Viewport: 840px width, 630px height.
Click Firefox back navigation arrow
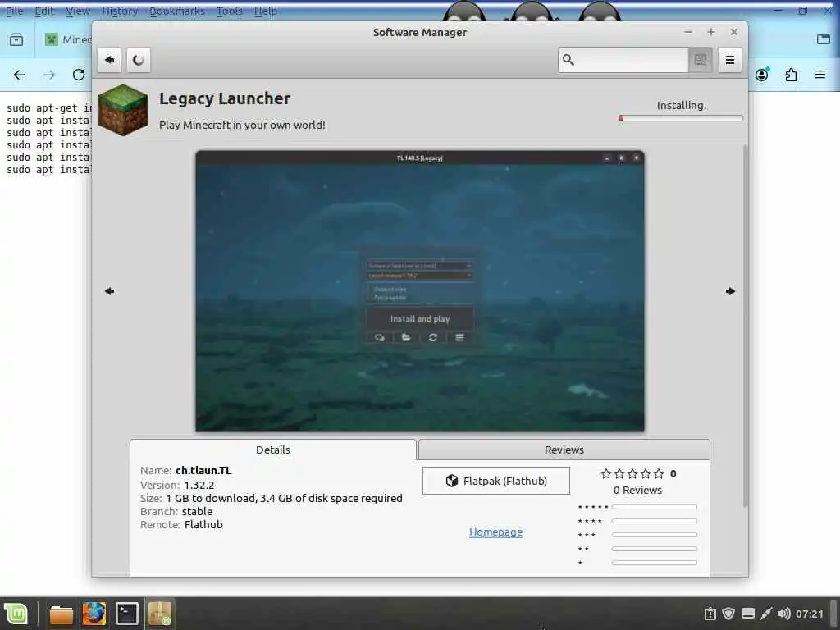coord(20,75)
